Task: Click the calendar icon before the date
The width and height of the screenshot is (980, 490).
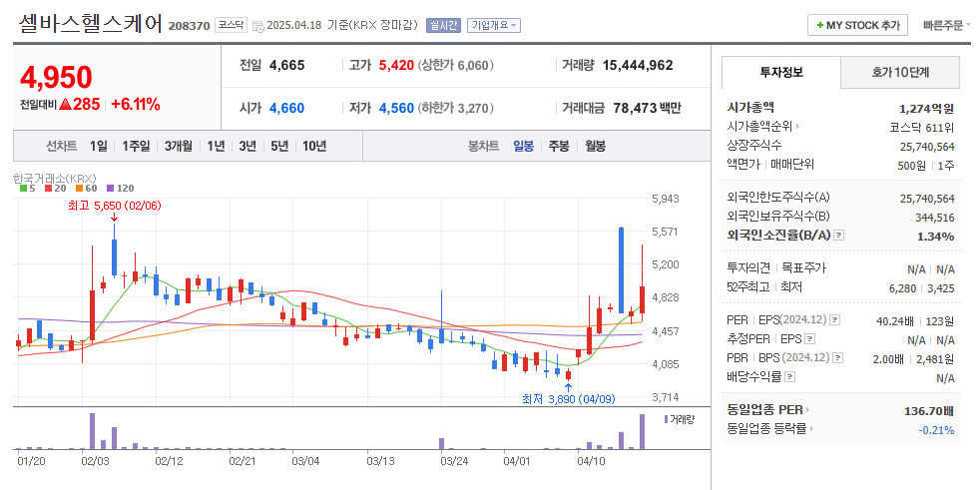Action: tap(258, 26)
